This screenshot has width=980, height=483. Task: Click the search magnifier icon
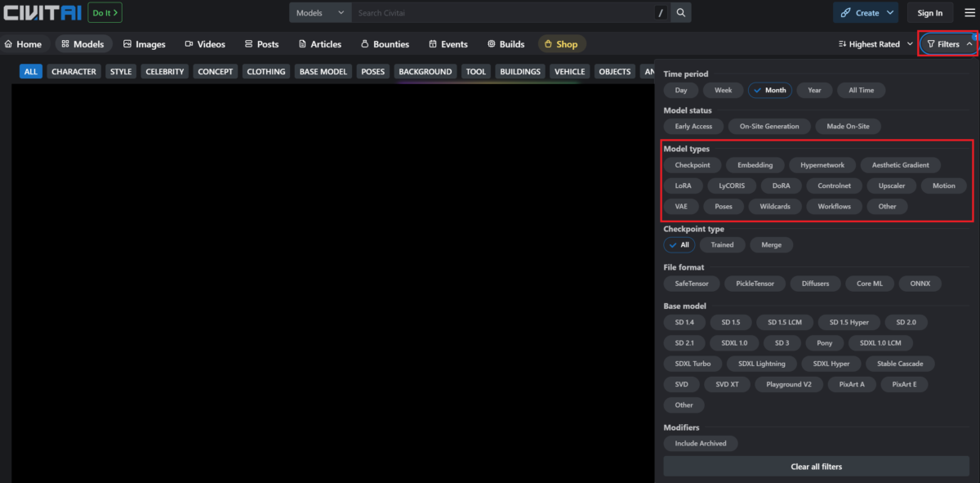680,12
